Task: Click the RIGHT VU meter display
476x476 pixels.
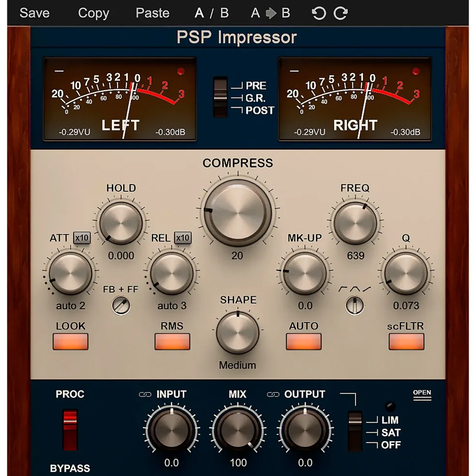Action: point(355,99)
